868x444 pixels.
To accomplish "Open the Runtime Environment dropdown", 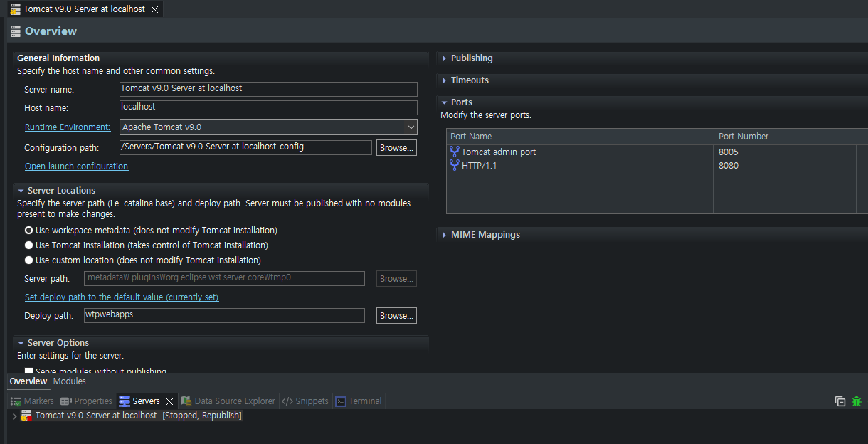I will [411, 127].
